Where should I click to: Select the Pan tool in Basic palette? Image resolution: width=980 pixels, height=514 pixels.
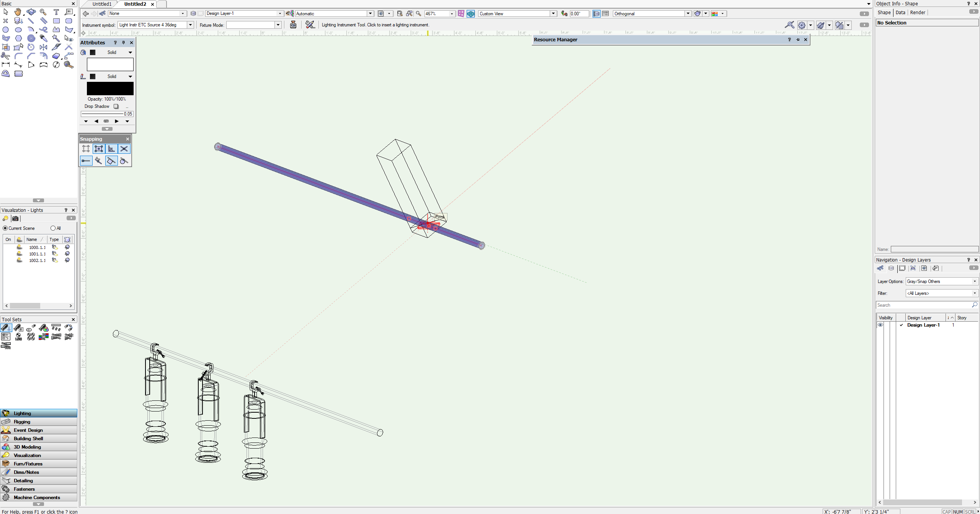coord(18,12)
